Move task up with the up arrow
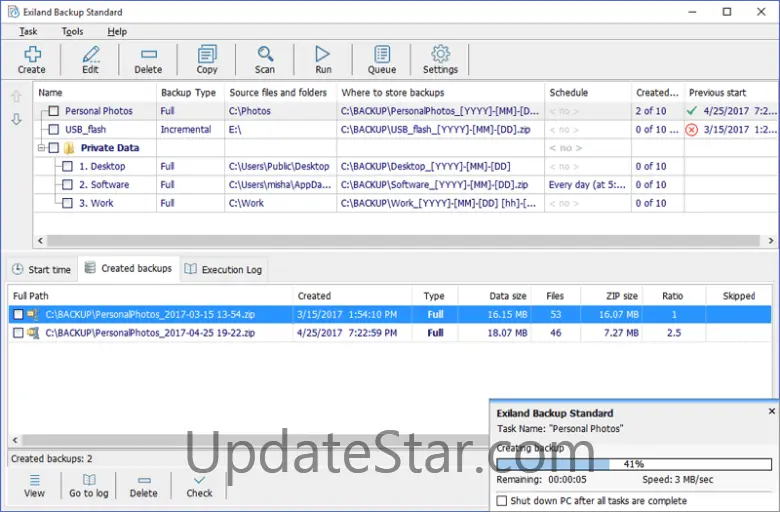 16,96
